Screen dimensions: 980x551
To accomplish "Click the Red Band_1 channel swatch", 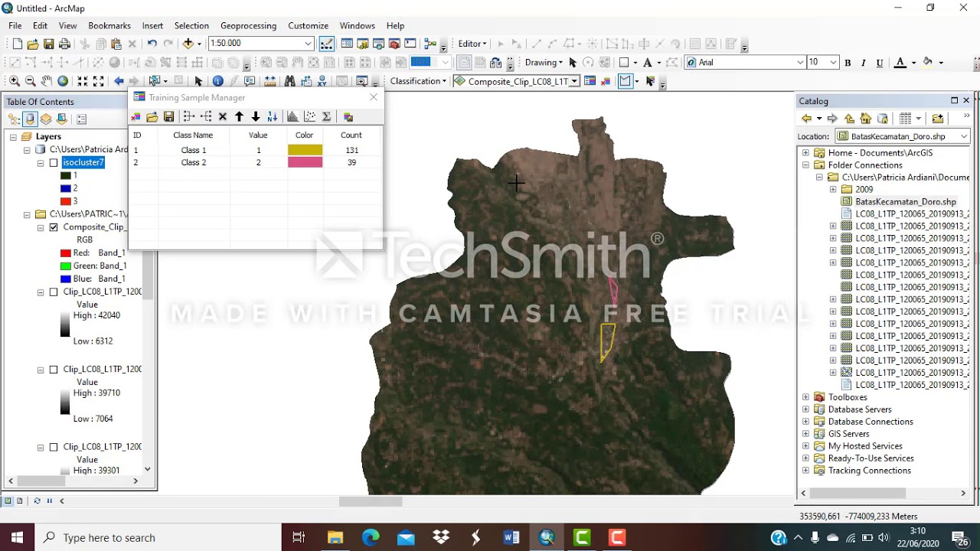I will click(65, 253).
